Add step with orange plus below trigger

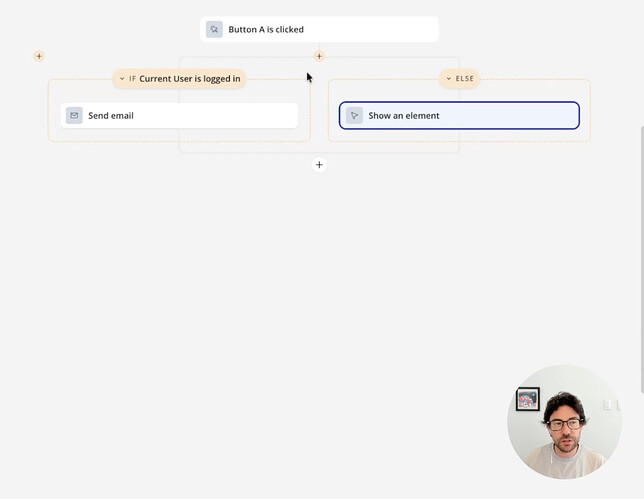click(319, 56)
